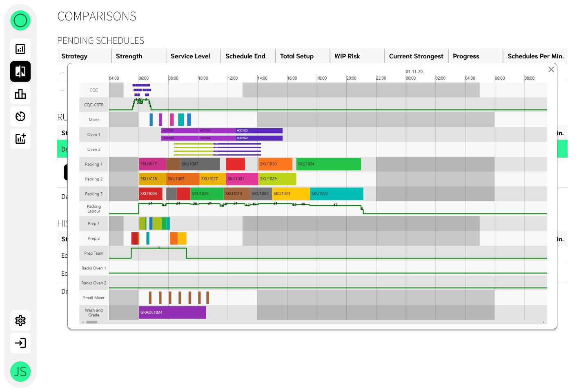Open the JS user avatar
588x392 pixels.
tap(20, 372)
